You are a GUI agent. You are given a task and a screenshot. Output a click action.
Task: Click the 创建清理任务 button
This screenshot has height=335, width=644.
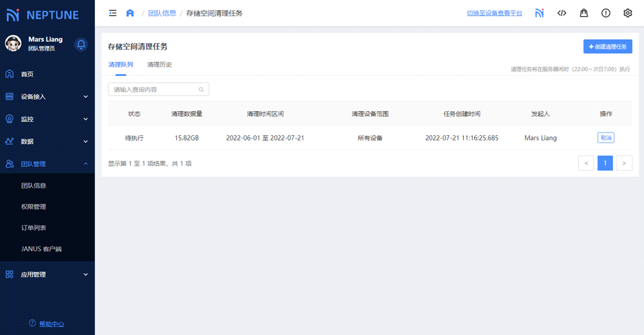[x=607, y=46]
